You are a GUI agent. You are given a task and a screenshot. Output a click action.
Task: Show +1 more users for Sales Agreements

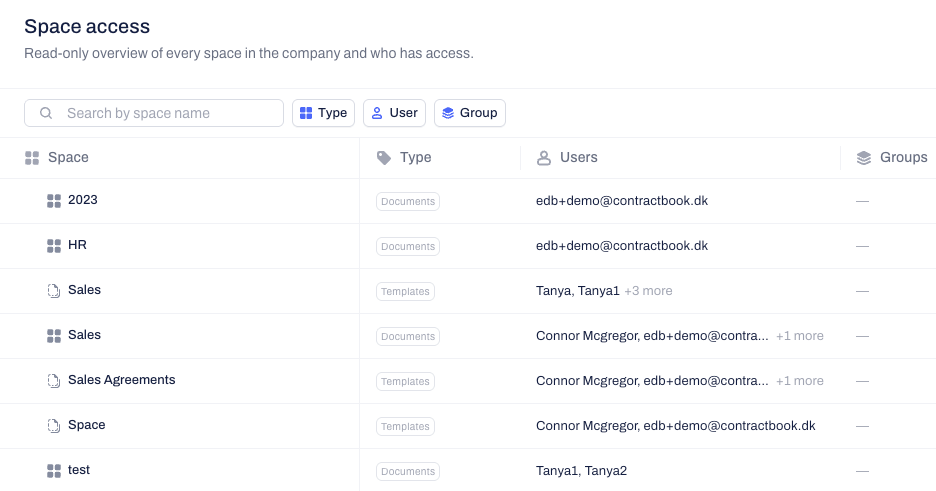799,381
